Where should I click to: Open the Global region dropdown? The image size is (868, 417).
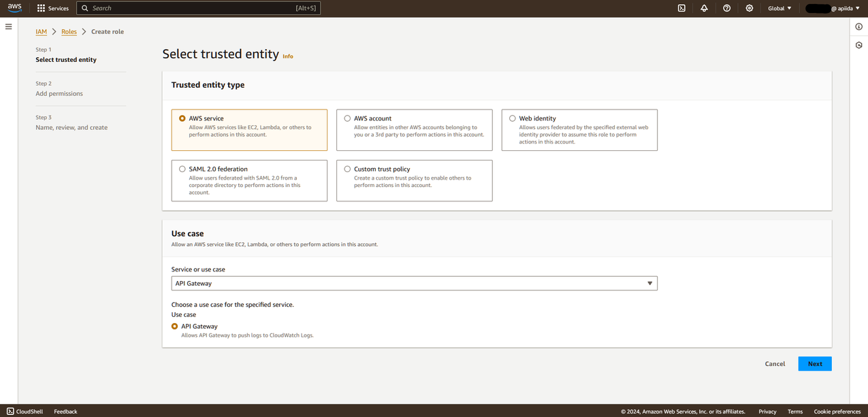pos(779,8)
